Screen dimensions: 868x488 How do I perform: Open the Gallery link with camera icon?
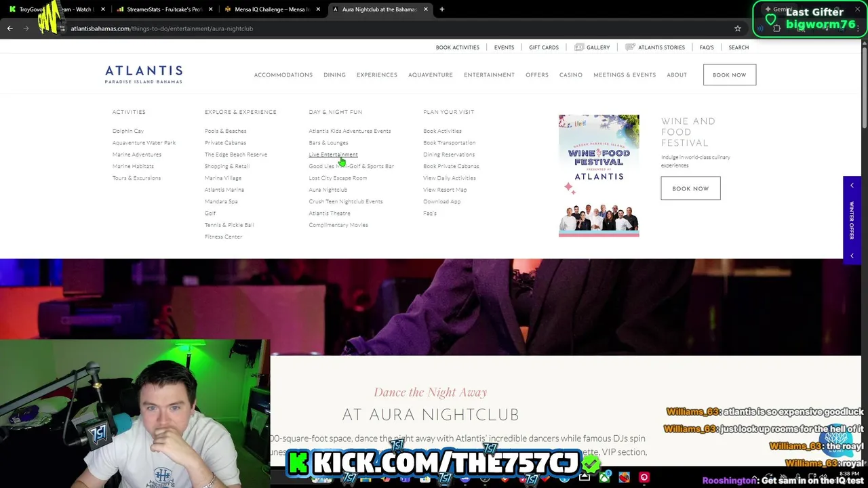click(x=592, y=47)
